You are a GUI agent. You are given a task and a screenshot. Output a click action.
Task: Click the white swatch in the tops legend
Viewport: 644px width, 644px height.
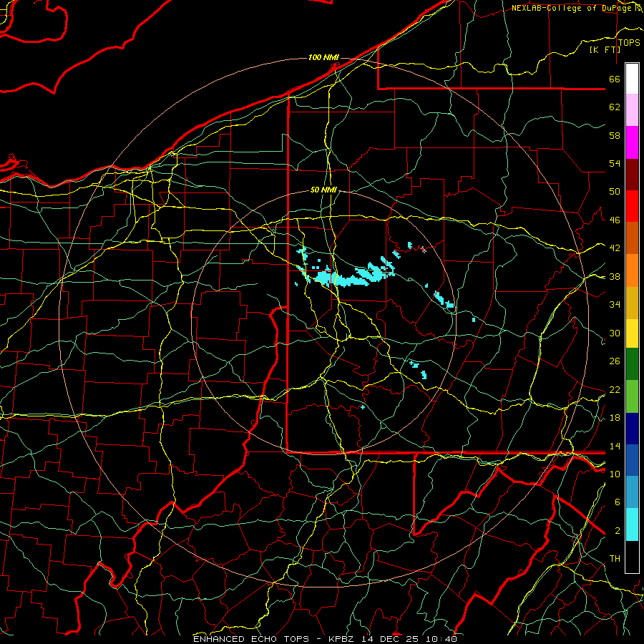click(x=632, y=79)
